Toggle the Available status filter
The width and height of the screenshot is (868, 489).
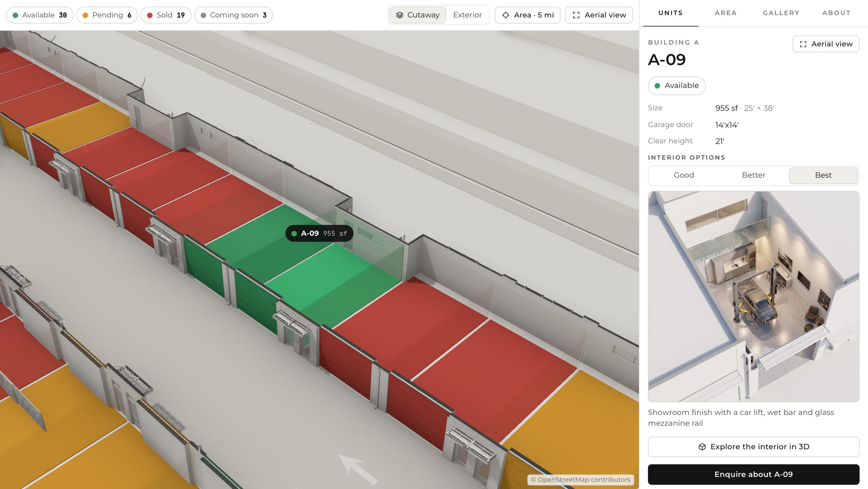pos(39,15)
